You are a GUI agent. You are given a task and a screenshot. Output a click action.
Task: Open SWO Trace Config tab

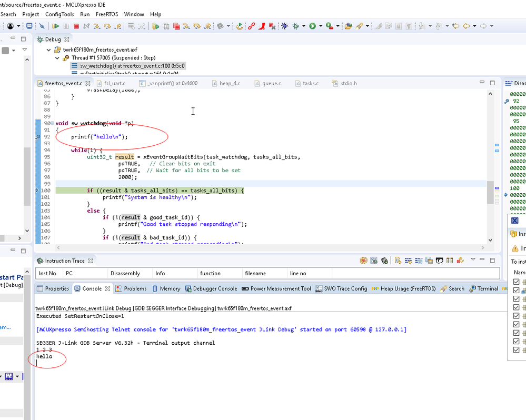pos(341,288)
